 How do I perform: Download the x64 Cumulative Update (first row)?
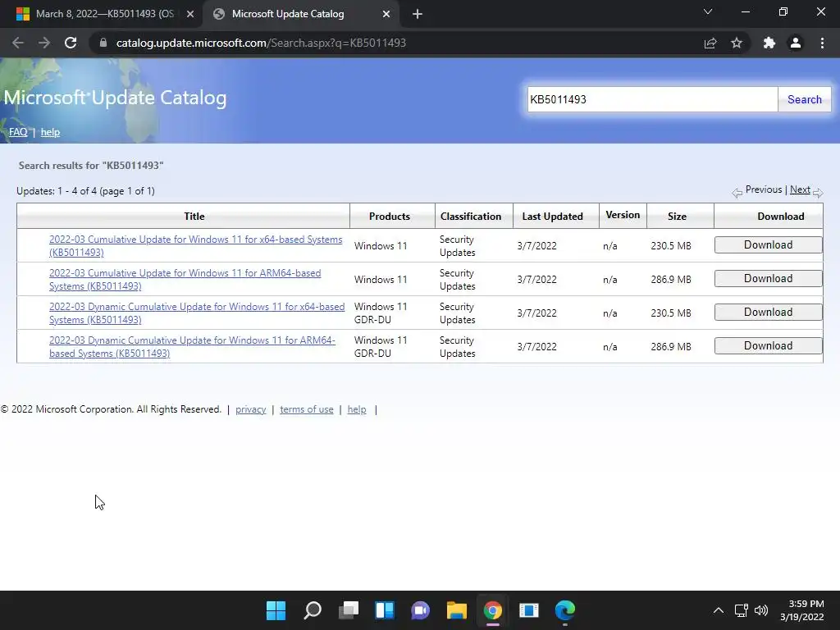pos(768,244)
